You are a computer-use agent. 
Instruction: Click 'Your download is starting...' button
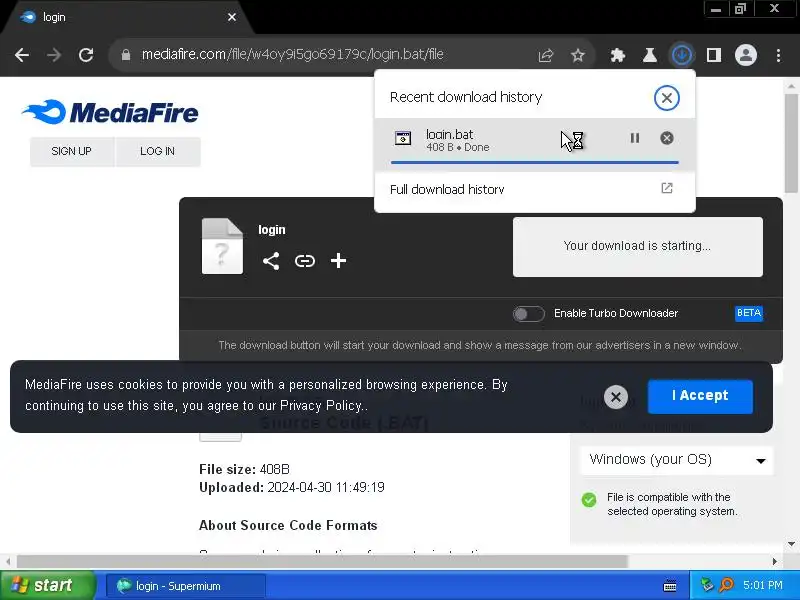pos(637,247)
